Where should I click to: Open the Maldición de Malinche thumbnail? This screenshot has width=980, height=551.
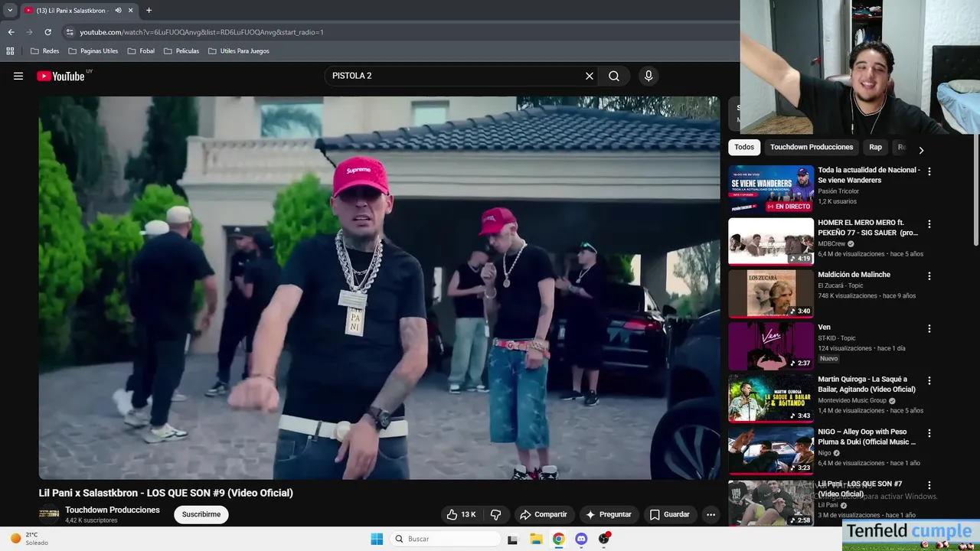[x=771, y=293]
